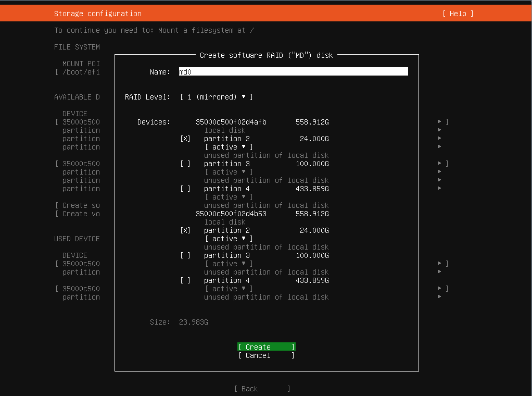Uncheck partition 2 of disk 35000c500f02d4afb
Viewport: 532px width, 396px height.
[185, 139]
